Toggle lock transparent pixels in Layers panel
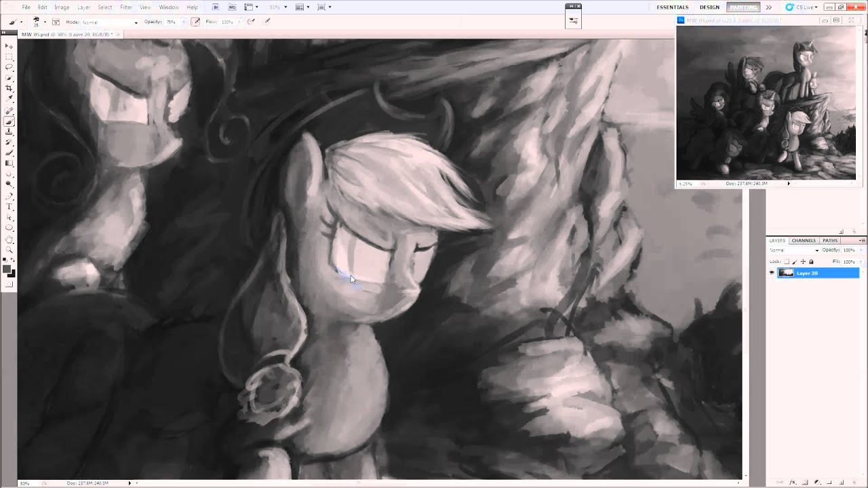The image size is (868, 488). point(787,262)
